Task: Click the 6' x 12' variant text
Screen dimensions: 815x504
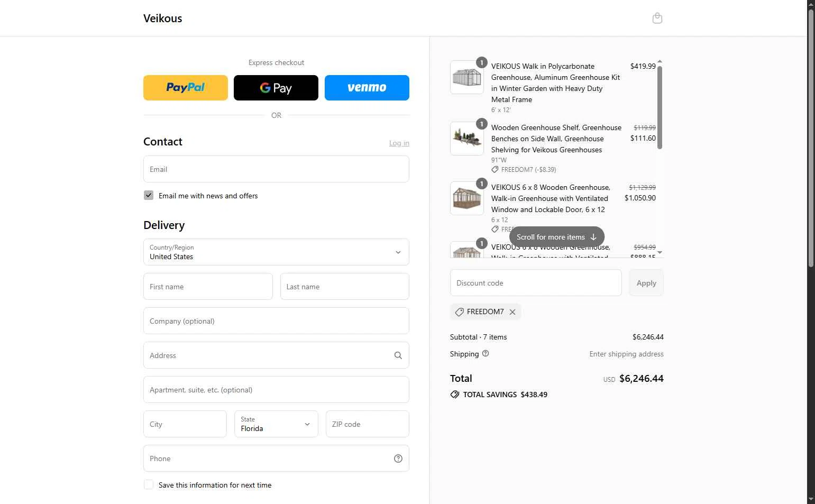Action: click(x=501, y=110)
